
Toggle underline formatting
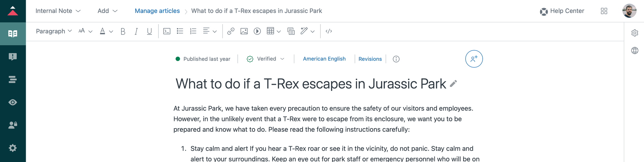click(149, 31)
